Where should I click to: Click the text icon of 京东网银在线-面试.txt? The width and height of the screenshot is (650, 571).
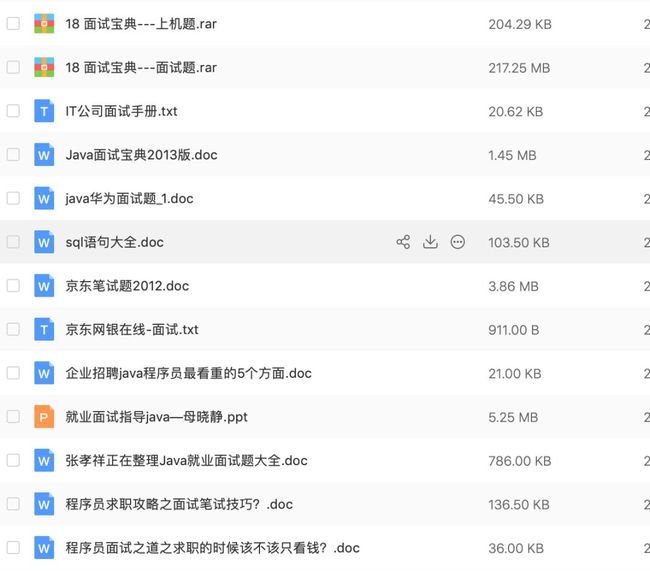click(x=44, y=329)
